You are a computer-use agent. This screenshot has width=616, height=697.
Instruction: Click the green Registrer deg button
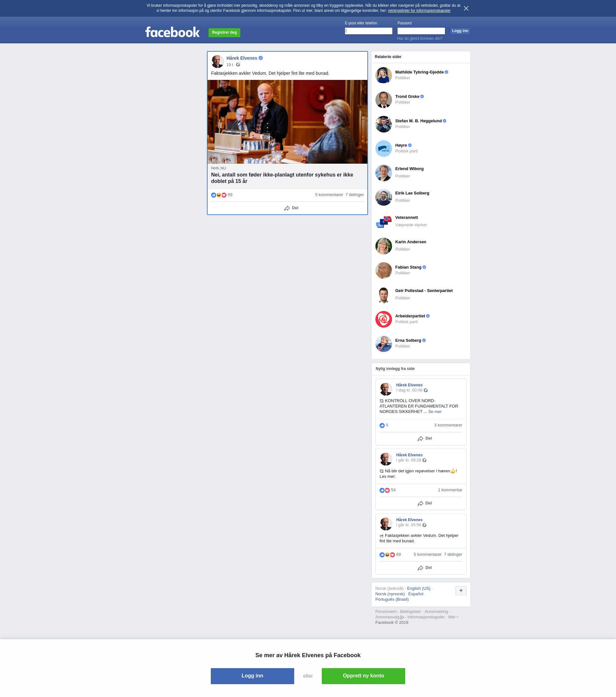224,32
